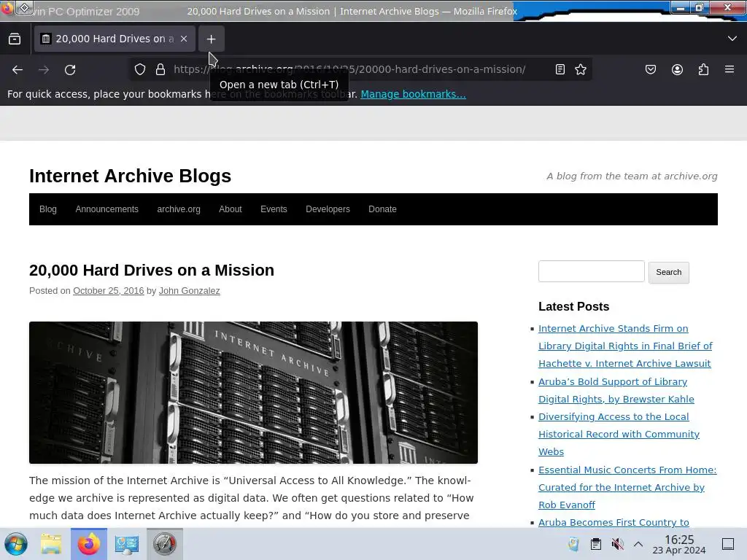The width and height of the screenshot is (747, 560).
Task: Open the network computer taskbar icon
Action: (x=127, y=544)
